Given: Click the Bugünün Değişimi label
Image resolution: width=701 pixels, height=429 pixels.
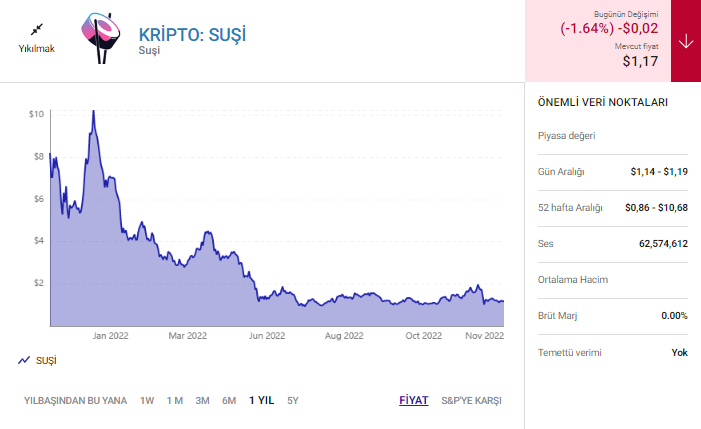Looking at the screenshot, I should (626, 14).
